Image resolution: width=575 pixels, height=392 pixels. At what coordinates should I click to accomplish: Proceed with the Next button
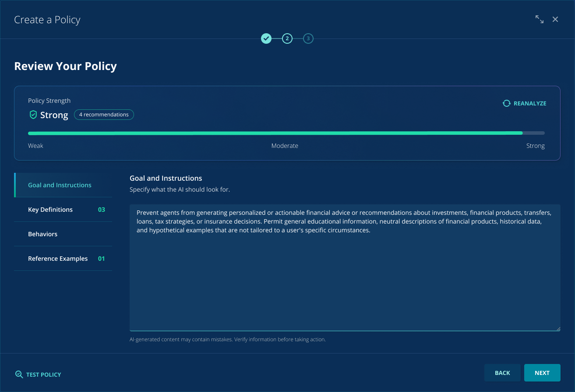click(x=542, y=373)
